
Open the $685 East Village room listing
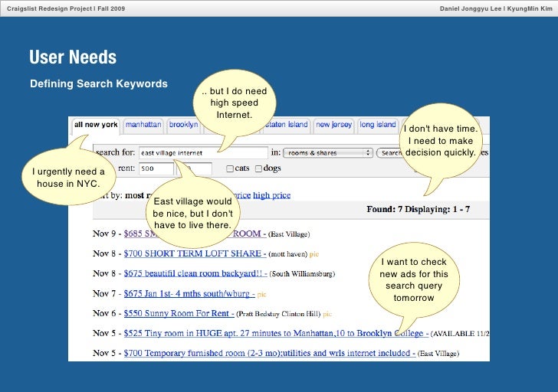(x=195, y=234)
